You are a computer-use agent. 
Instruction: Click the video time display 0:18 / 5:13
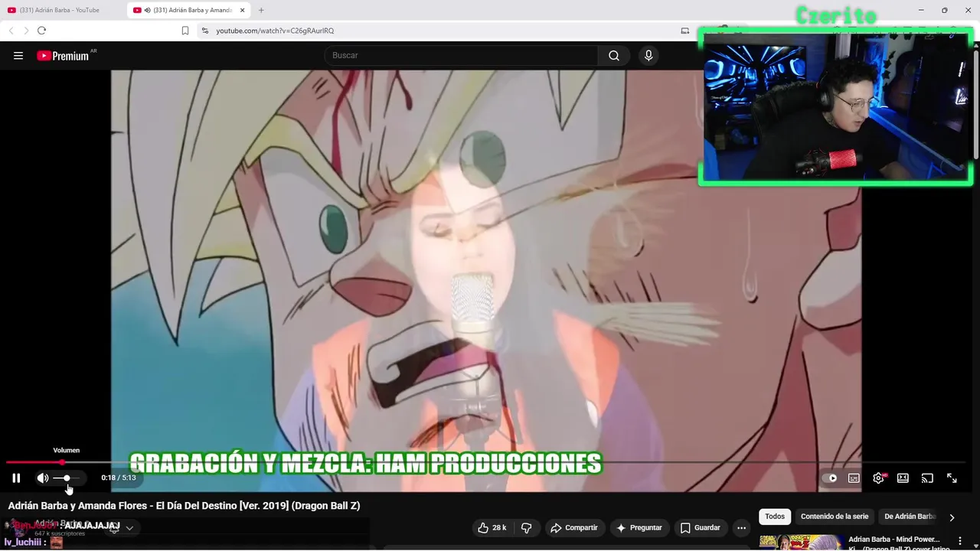pyautogui.click(x=119, y=478)
